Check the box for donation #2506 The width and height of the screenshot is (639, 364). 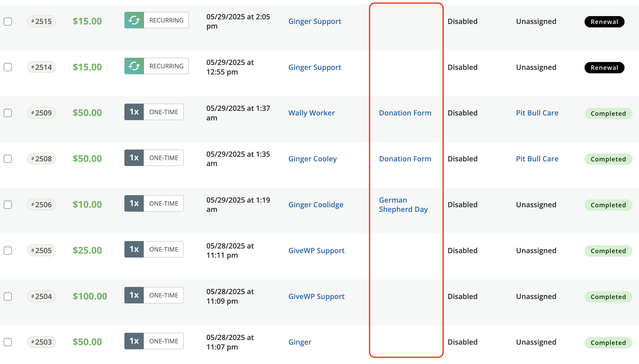(8, 205)
